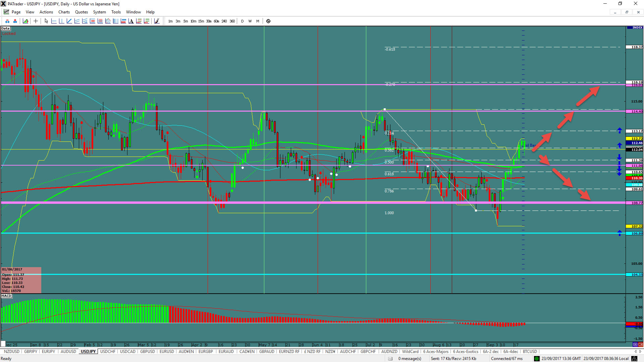Switch to the 1m timeframe
This screenshot has height=362, width=644.
(x=170, y=21)
